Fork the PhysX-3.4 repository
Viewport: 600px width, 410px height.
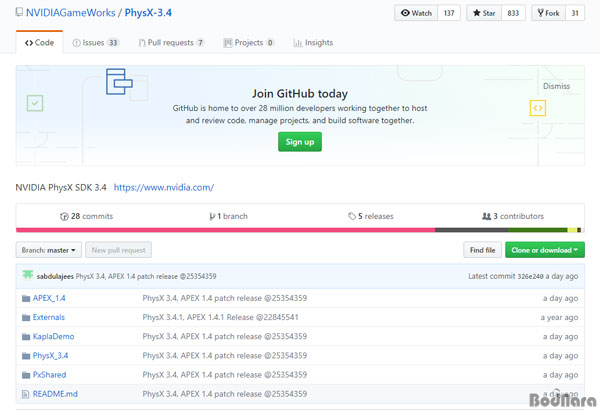point(548,13)
